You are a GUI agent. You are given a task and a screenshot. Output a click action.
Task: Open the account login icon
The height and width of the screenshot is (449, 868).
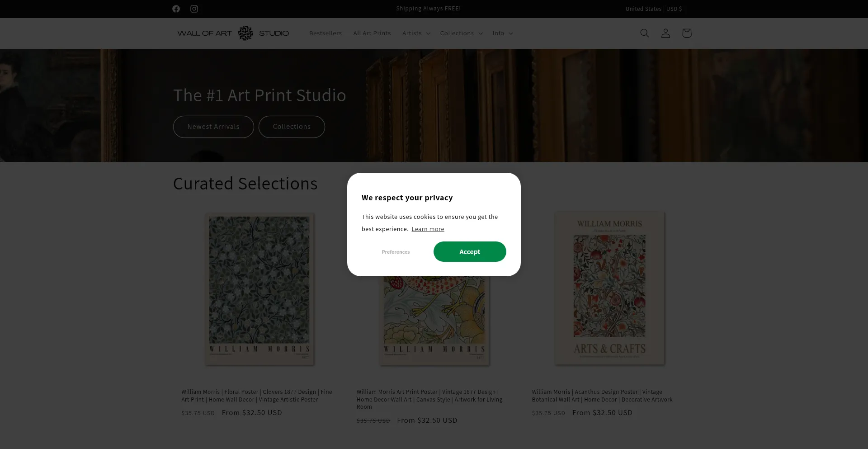pos(665,33)
